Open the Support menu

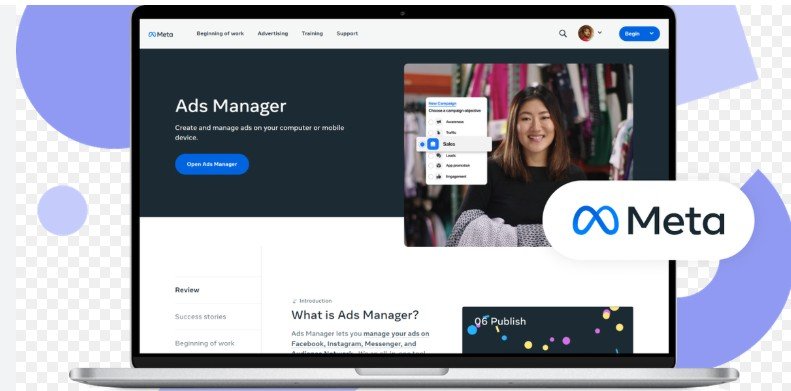[x=347, y=33]
